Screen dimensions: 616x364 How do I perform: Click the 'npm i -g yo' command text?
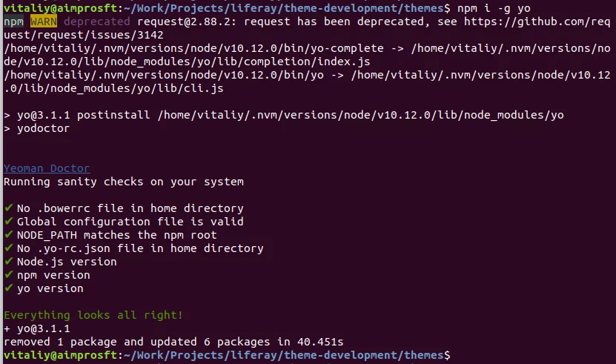pos(494,8)
